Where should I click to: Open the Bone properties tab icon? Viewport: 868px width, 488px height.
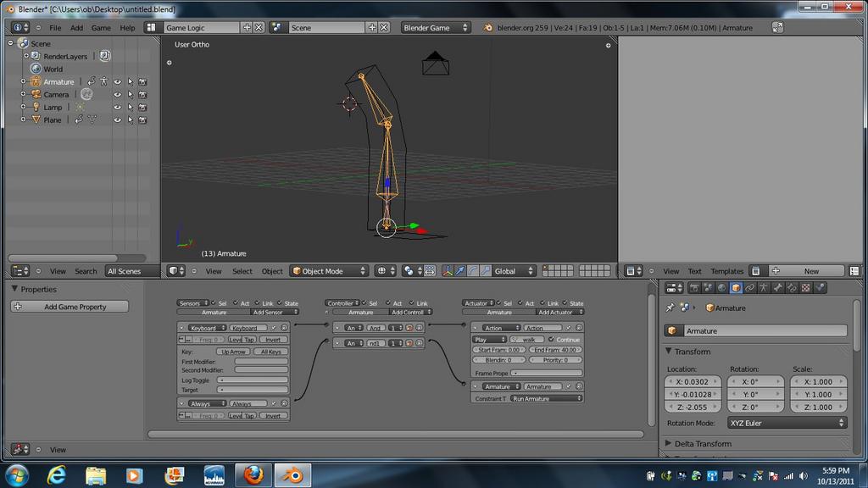(x=778, y=288)
